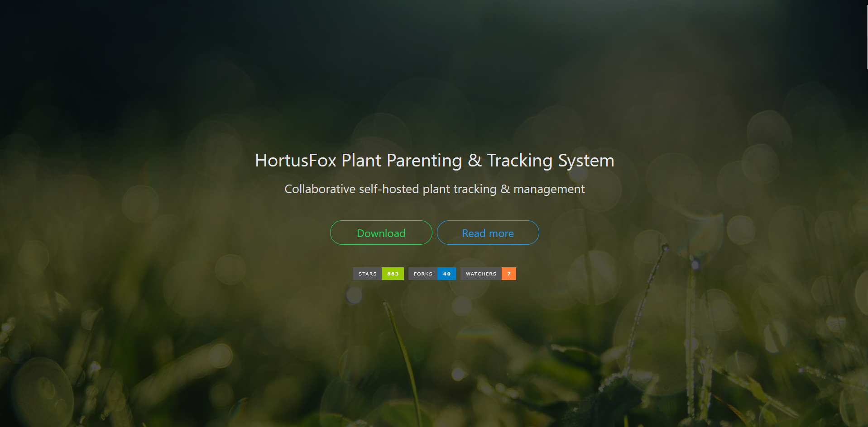Click the FORKS badge label
This screenshot has width=868, height=427.
[423, 274]
